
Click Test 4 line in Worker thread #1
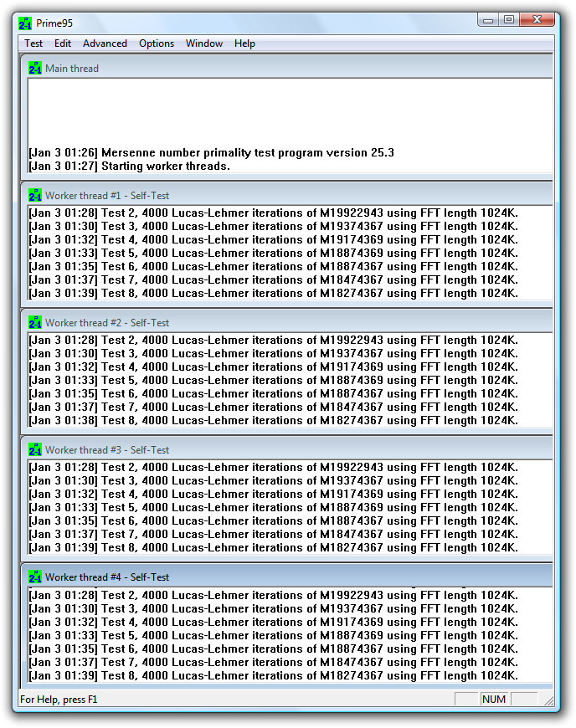[x=273, y=240]
